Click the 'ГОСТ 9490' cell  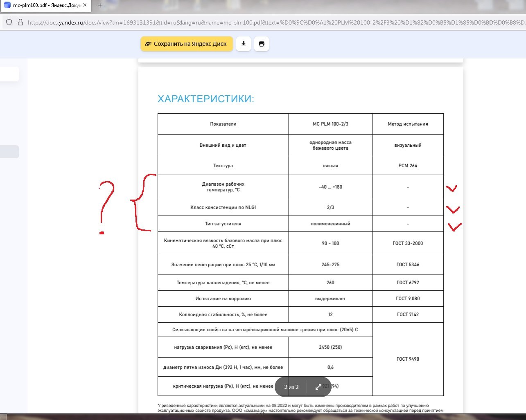[408, 359]
